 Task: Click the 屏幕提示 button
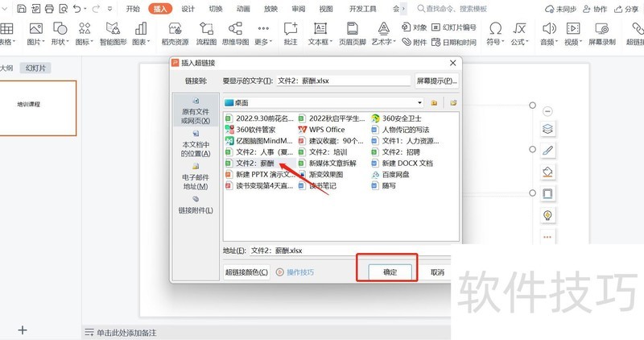(436, 81)
